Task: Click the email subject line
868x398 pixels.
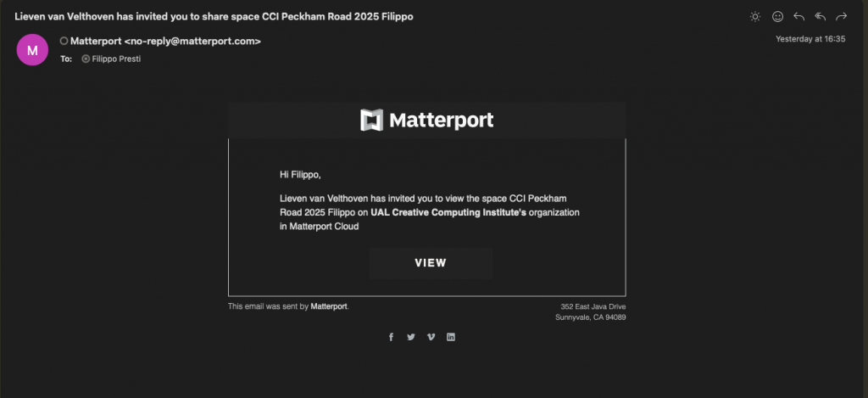Action: click(214, 17)
